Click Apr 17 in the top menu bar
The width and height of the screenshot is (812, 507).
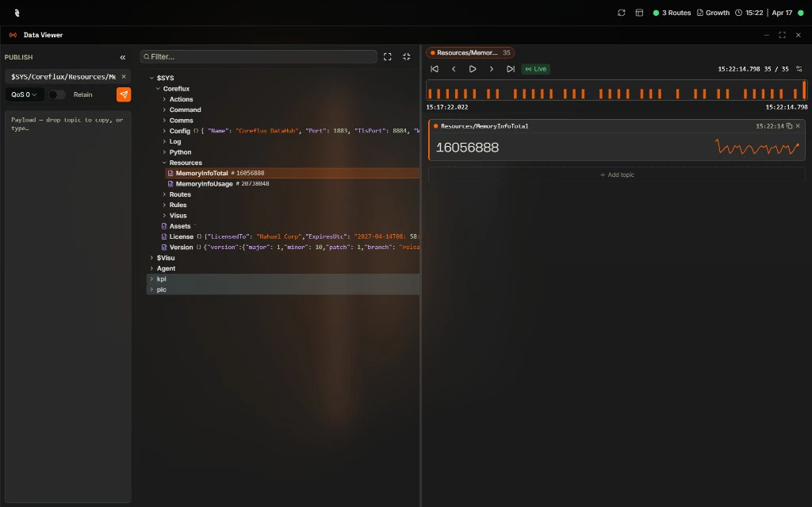[782, 12]
